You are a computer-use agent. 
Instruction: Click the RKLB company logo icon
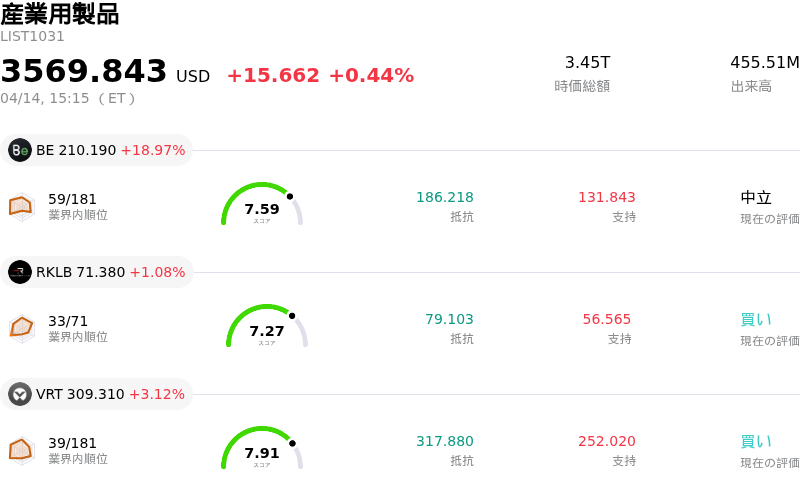point(20,272)
